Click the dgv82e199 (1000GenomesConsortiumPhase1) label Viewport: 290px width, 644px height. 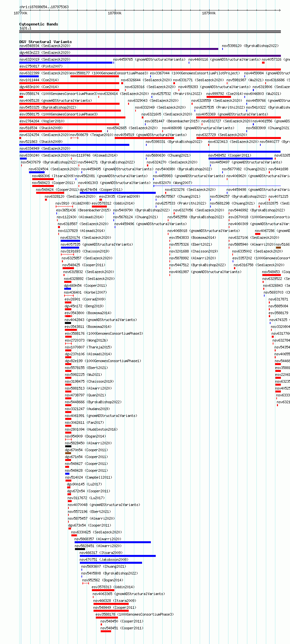pos(103,361)
